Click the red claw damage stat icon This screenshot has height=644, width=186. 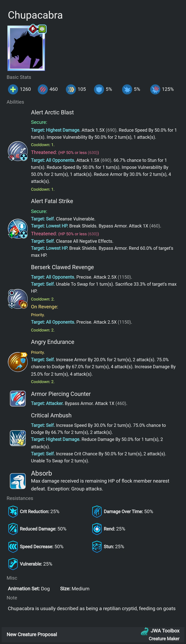43,89
